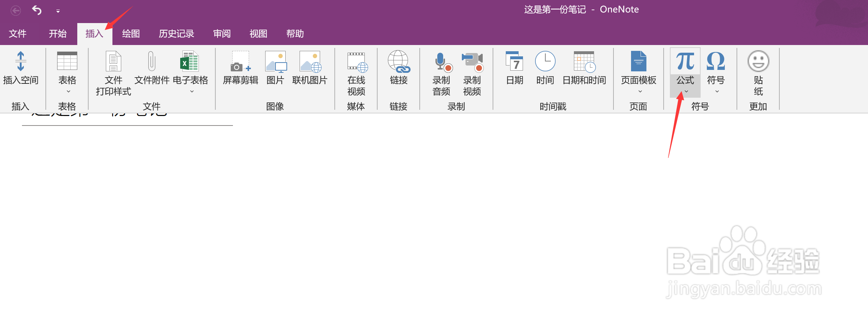Open Stickers (贴纸) smiley icon
The height and width of the screenshot is (318, 868).
click(x=758, y=61)
